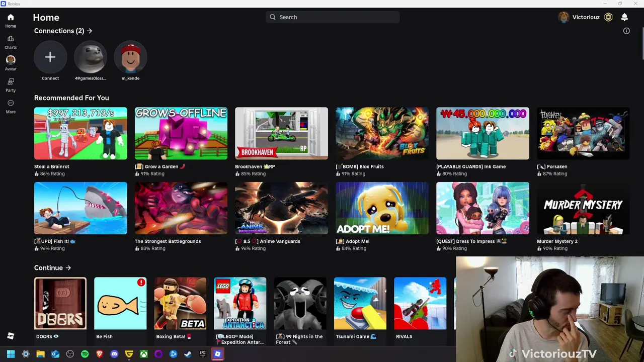The image size is (644, 362).
Task: Open Fish It! game thumbnail
Action: click(x=80, y=208)
